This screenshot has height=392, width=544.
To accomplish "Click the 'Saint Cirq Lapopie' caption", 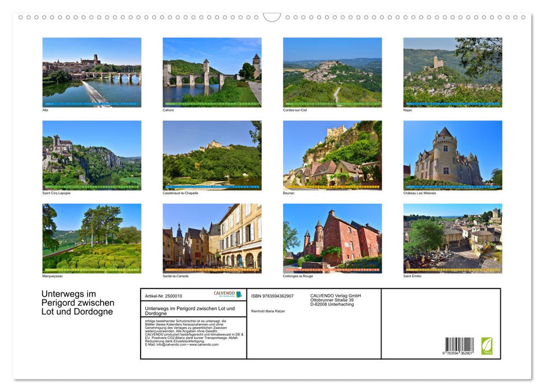I will coord(56,193).
